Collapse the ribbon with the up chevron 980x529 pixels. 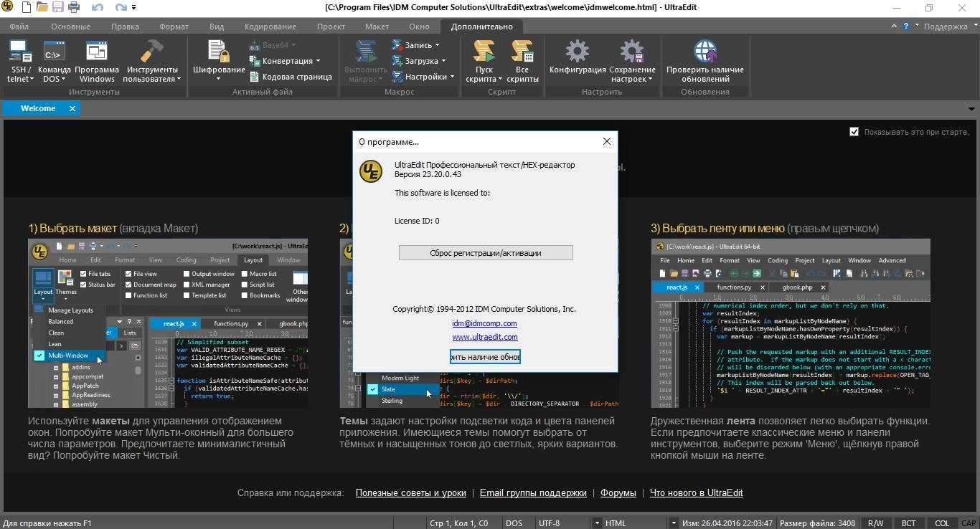point(895,26)
